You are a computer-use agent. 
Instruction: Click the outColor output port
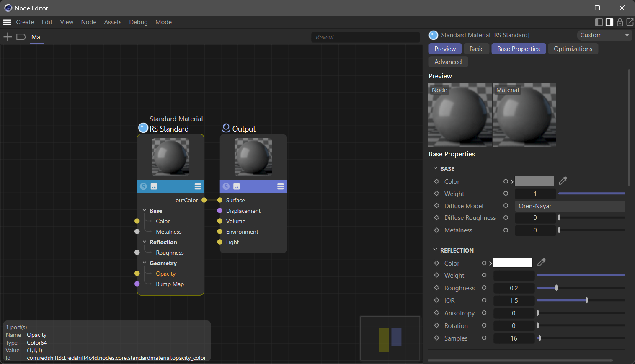pos(204,200)
